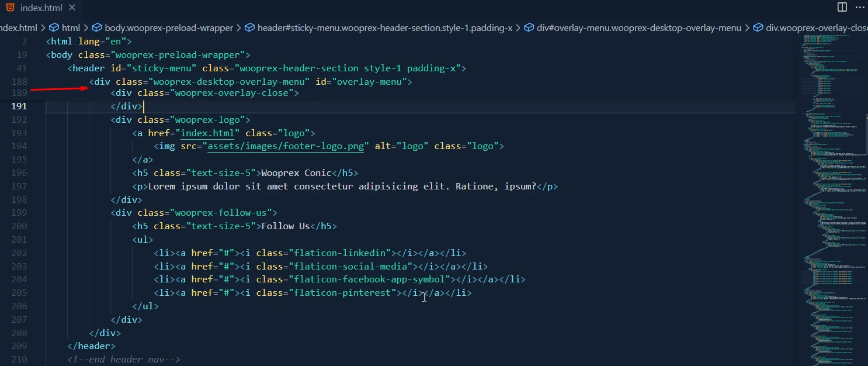Screen dimensions: 868x366
Task: Click cube icon before html breadcrumb
Action: 54,27
